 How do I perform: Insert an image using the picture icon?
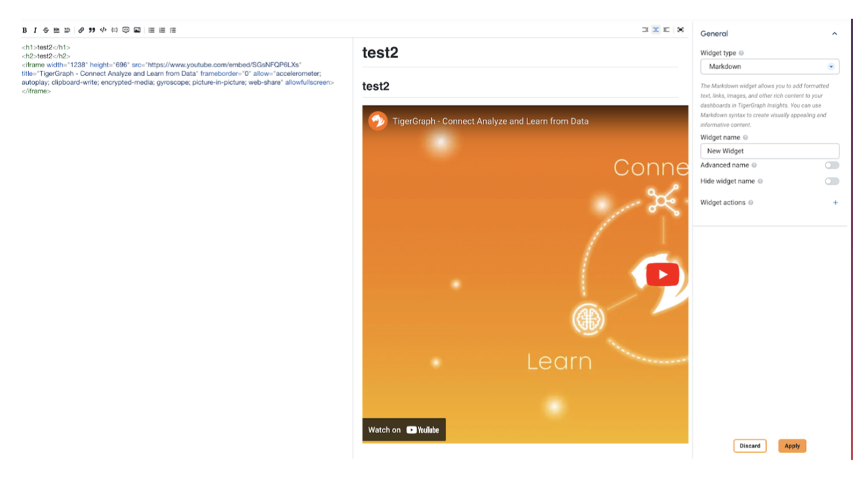coord(137,30)
